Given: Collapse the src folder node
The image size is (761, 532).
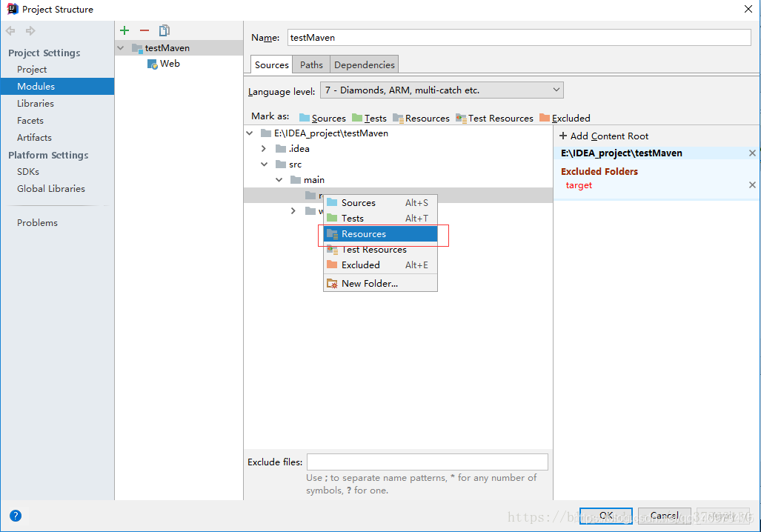Looking at the screenshot, I should pos(264,164).
